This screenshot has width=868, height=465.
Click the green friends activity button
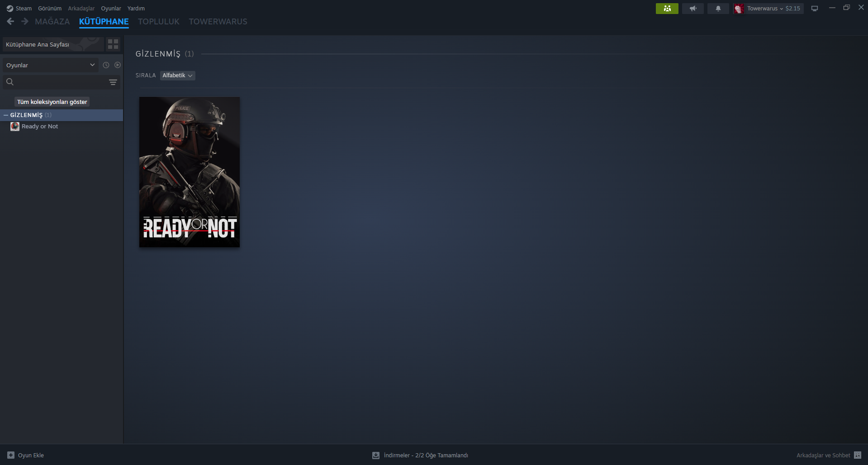coord(667,9)
